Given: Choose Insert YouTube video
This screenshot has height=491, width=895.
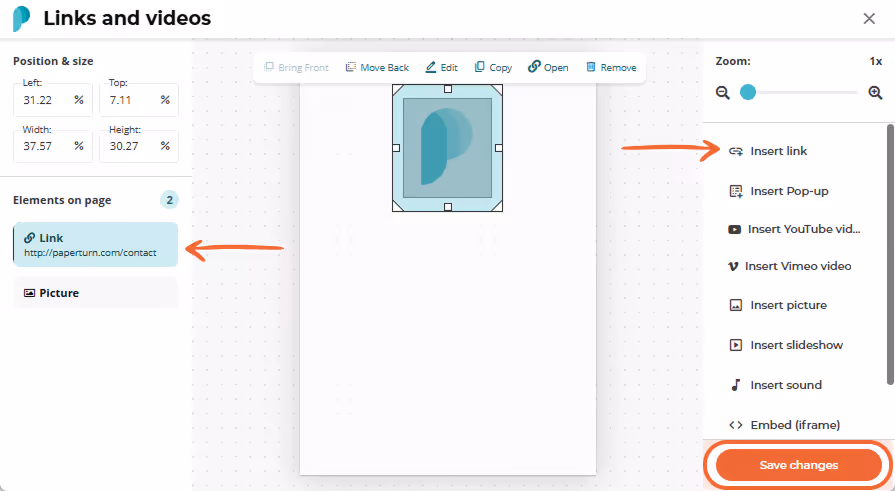Looking at the screenshot, I should click(x=793, y=230).
